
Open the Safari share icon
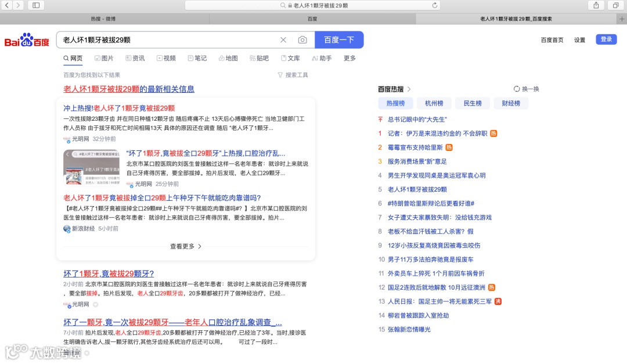point(596,5)
